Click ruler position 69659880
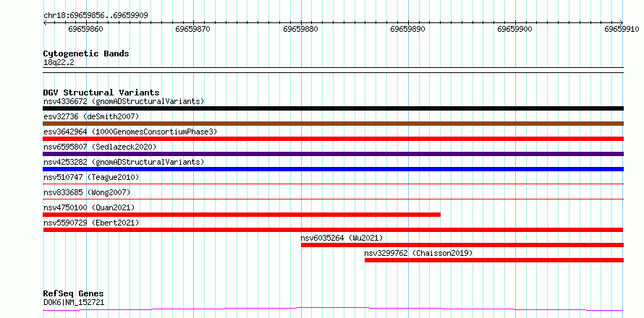 (300, 29)
